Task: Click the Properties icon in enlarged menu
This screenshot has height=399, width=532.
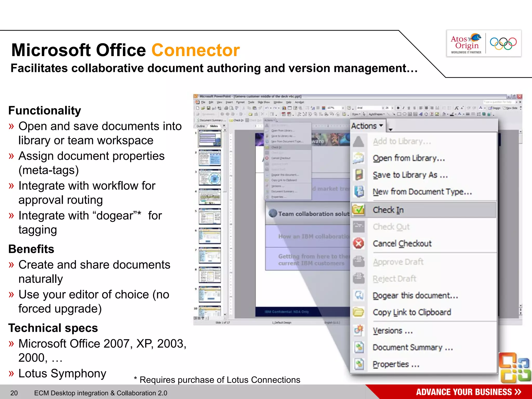Action: (x=359, y=364)
